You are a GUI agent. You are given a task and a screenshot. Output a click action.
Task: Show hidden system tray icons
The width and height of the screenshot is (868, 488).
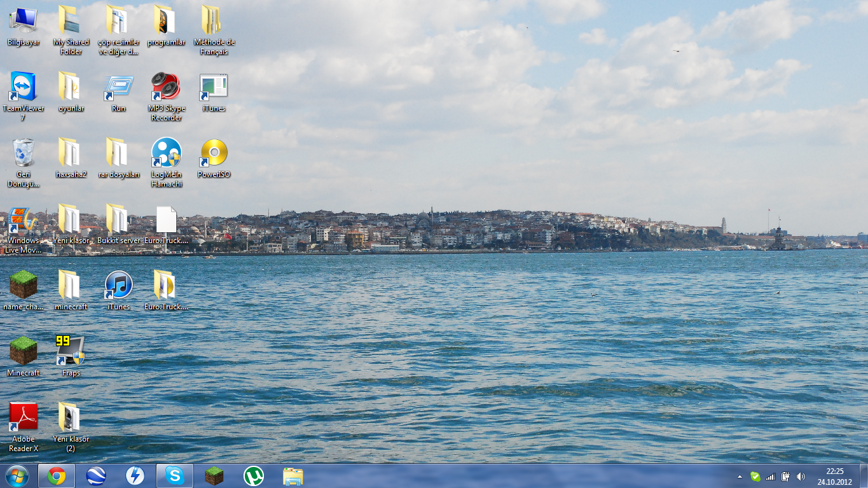coord(740,476)
